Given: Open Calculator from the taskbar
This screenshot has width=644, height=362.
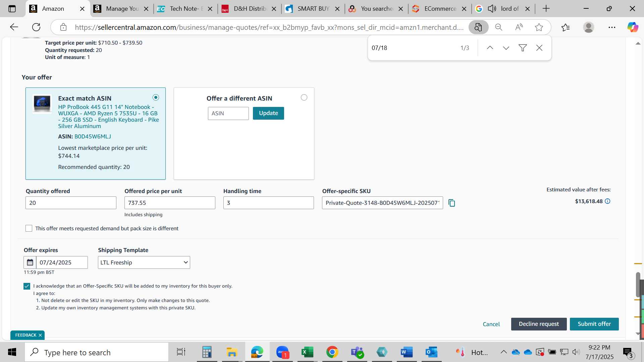Looking at the screenshot, I should coord(207,352).
